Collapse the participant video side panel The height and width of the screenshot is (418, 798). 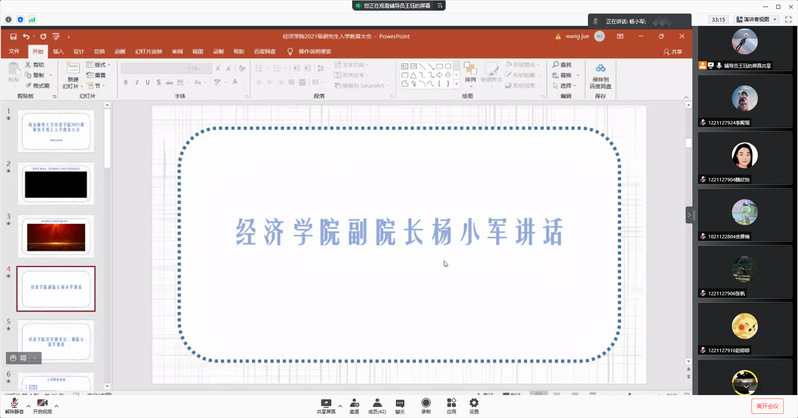[x=689, y=215]
